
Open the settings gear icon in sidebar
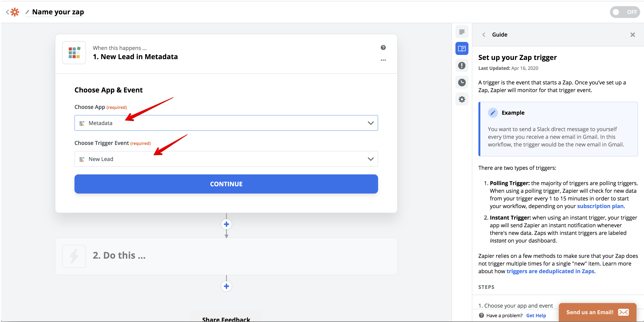tap(462, 99)
